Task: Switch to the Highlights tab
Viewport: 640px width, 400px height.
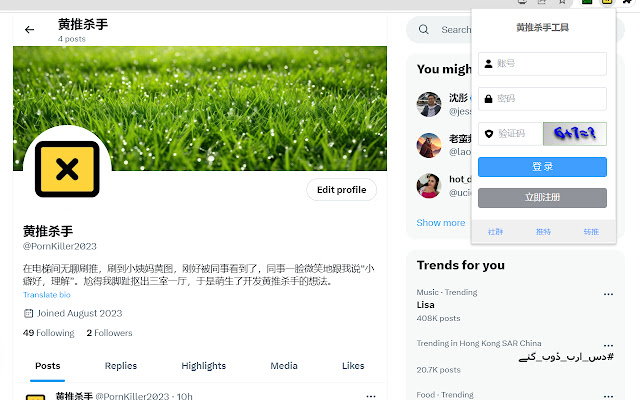Action: pyautogui.click(x=204, y=366)
